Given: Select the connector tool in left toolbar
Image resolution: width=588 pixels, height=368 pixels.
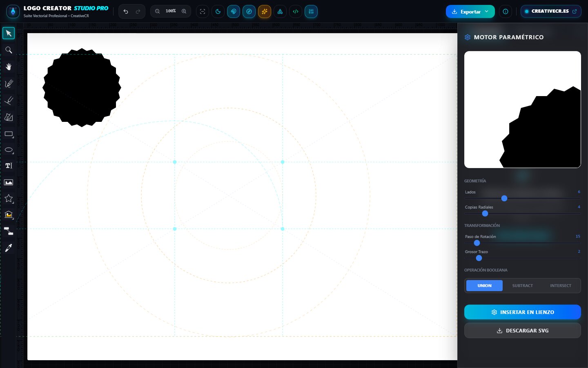Looking at the screenshot, I should coord(9,231).
